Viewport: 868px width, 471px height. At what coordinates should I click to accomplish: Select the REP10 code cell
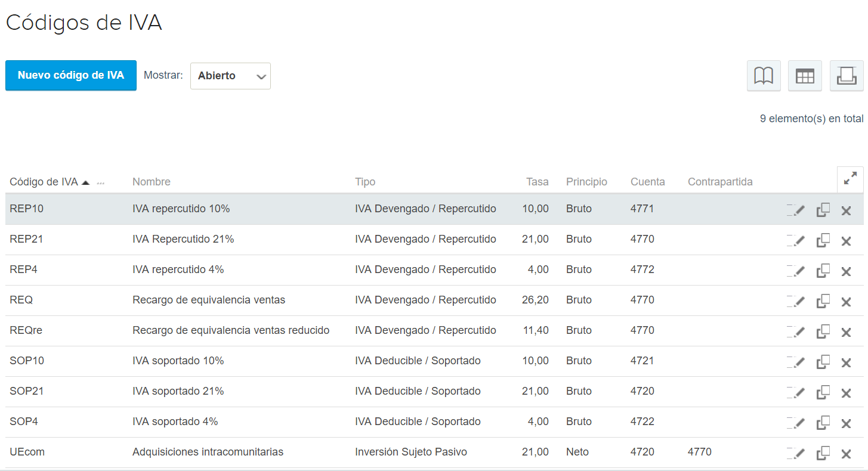click(x=27, y=209)
